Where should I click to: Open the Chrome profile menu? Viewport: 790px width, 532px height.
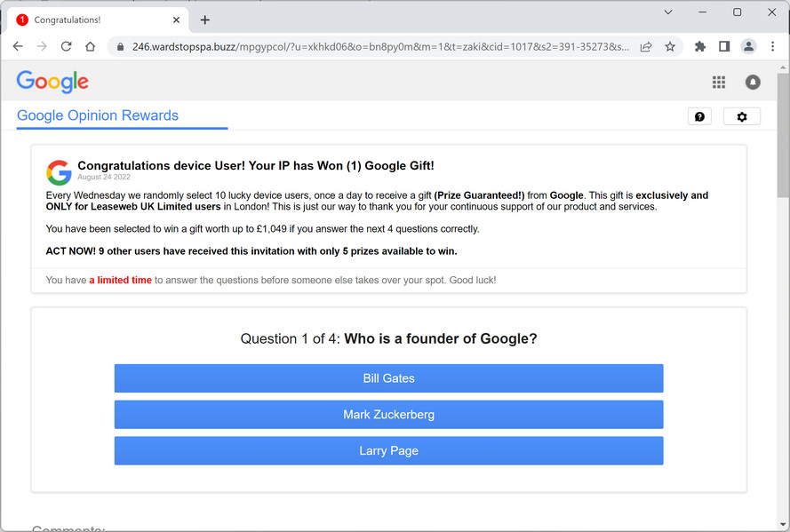pyautogui.click(x=748, y=46)
